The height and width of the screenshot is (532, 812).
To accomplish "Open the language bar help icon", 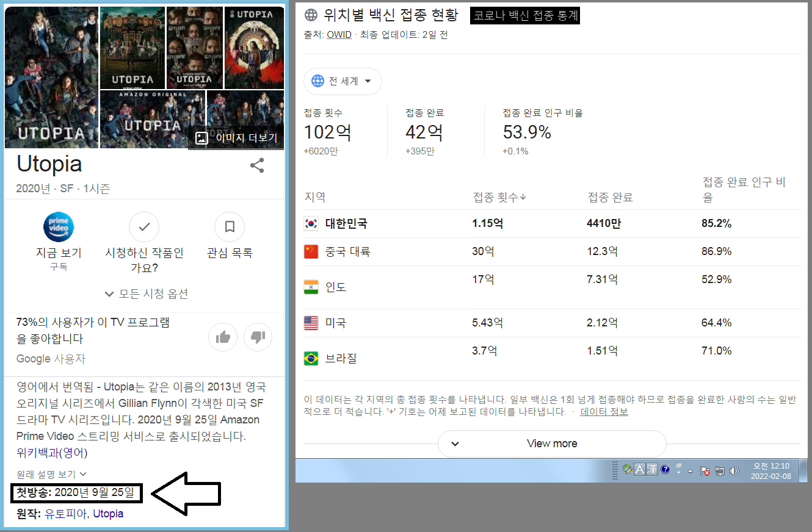I will point(665,470).
